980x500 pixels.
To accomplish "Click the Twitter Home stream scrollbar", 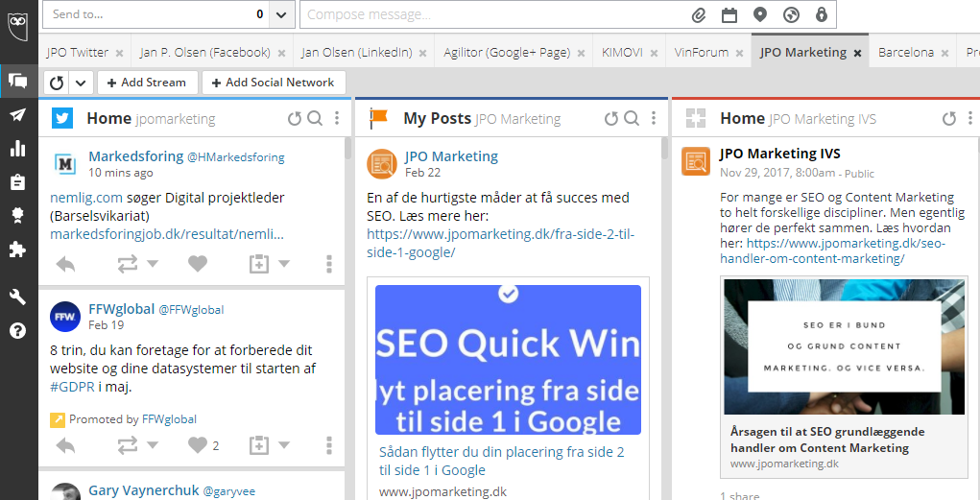I will [347, 150].
